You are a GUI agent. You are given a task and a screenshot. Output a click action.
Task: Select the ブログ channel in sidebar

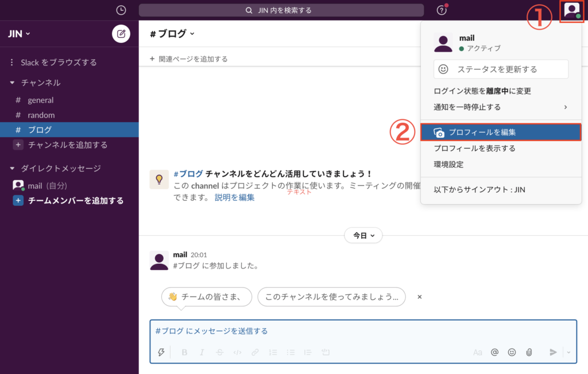click(69, 130)
